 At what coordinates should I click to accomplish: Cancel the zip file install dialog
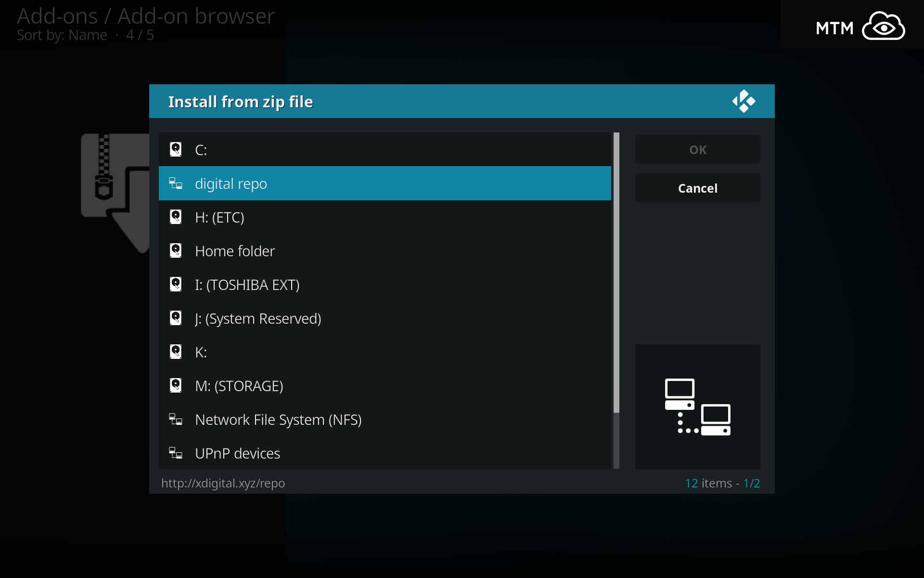coord(698,188)
